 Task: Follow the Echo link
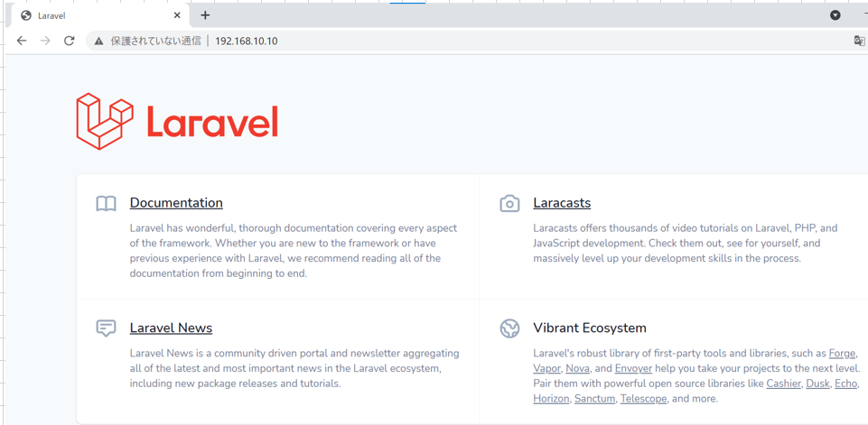pos(845,383)
